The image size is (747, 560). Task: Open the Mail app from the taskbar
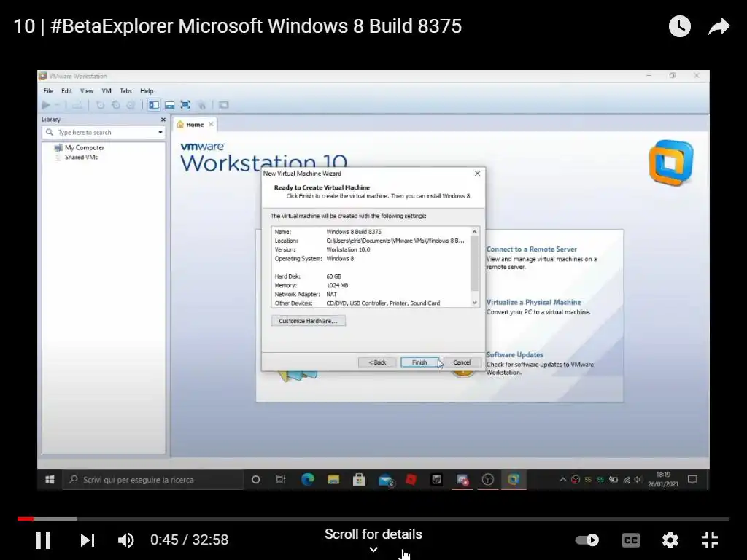tap(385, 480)
